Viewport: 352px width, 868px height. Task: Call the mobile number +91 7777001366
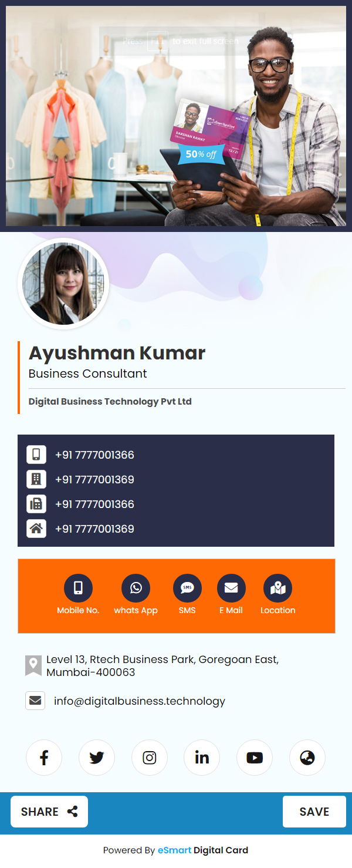[x=94, y=455]
